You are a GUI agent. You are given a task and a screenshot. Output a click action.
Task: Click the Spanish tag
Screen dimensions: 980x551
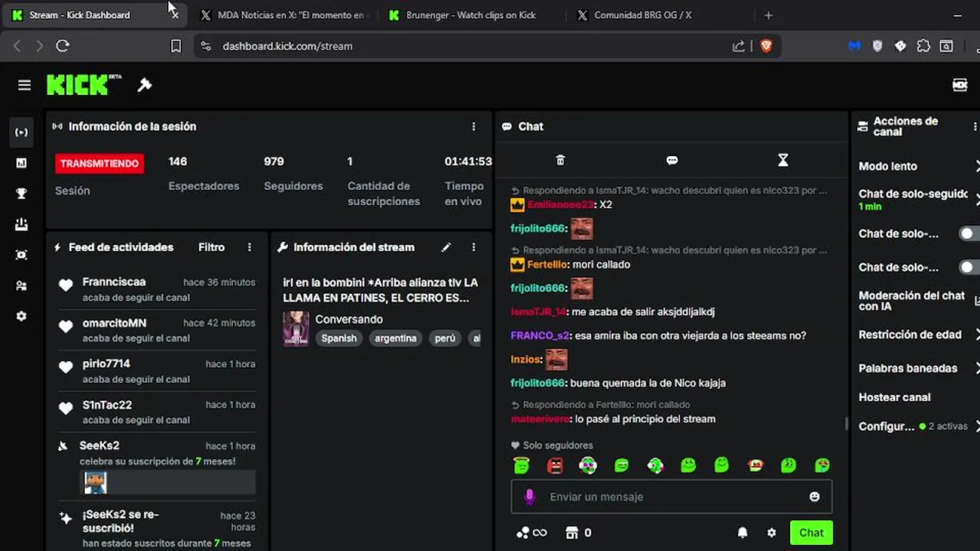click(x=339, y=338)
